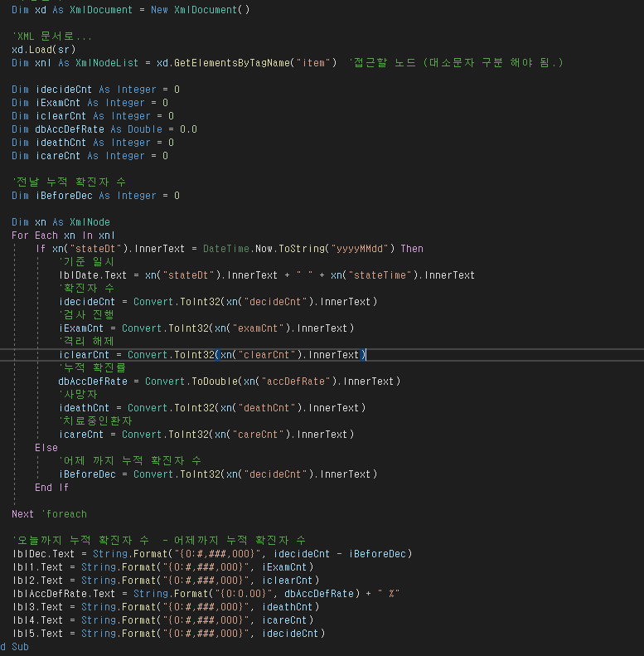Click the "stateTime" string literal
Screen dimensions: 644x656
pos(380,275)
